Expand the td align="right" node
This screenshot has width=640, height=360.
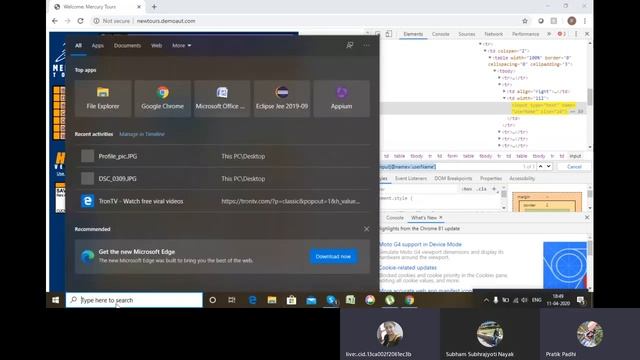(x=504, y=91)
